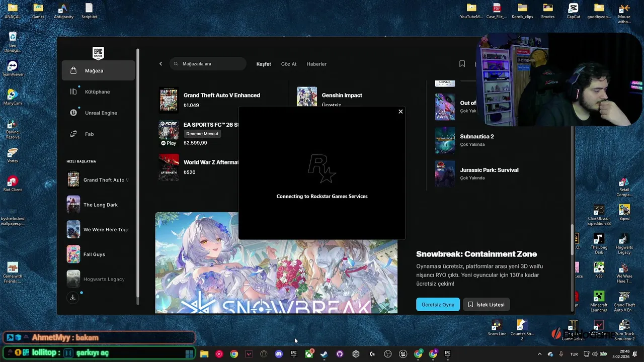Quick launch We Were Here Together

pyautogui.click(x=98, y=229)
